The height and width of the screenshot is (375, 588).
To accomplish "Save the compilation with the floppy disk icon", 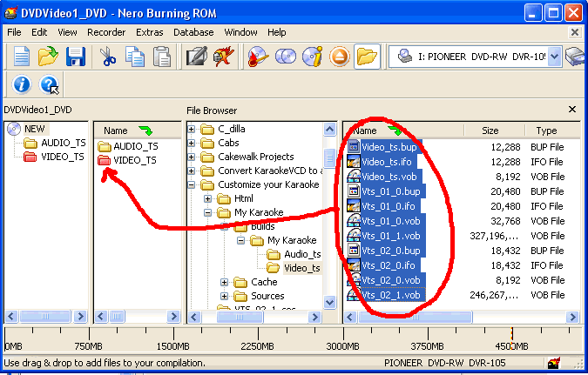I will (76, 57).
